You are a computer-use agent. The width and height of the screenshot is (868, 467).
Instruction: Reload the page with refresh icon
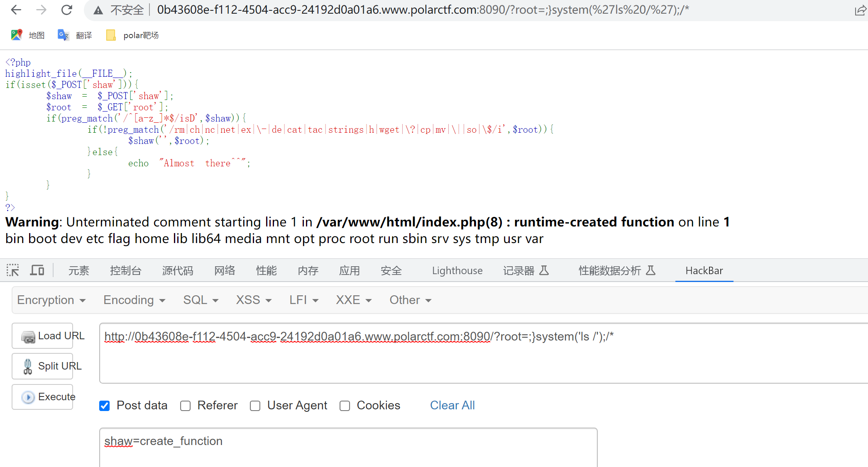tap(67, 10)
